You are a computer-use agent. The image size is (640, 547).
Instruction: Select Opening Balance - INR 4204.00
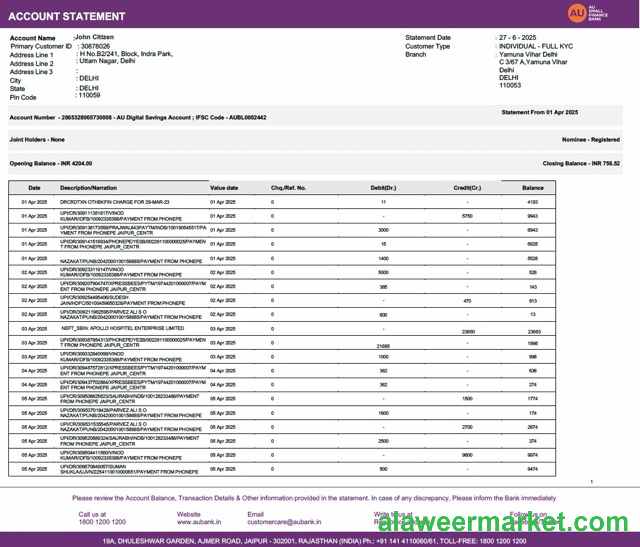(51, 163)
